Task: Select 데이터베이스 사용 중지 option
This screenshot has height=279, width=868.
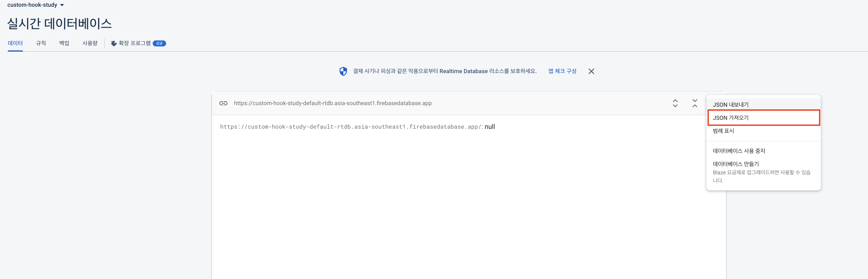Action: 739,151
